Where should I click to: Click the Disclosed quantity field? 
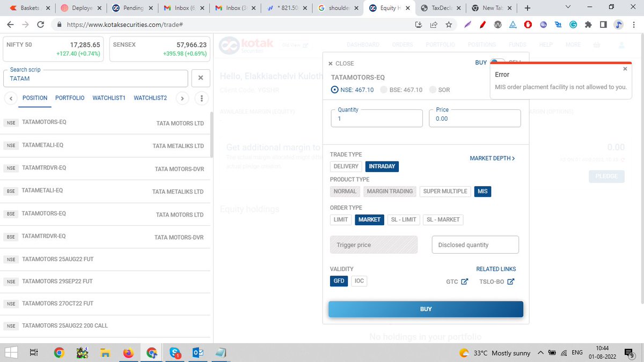475,245
